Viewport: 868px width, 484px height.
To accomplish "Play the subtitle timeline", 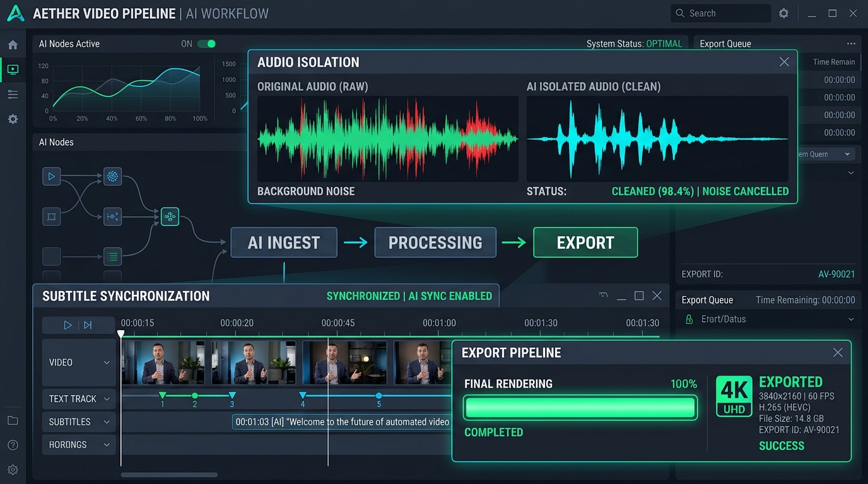I will tap(67, 325).
